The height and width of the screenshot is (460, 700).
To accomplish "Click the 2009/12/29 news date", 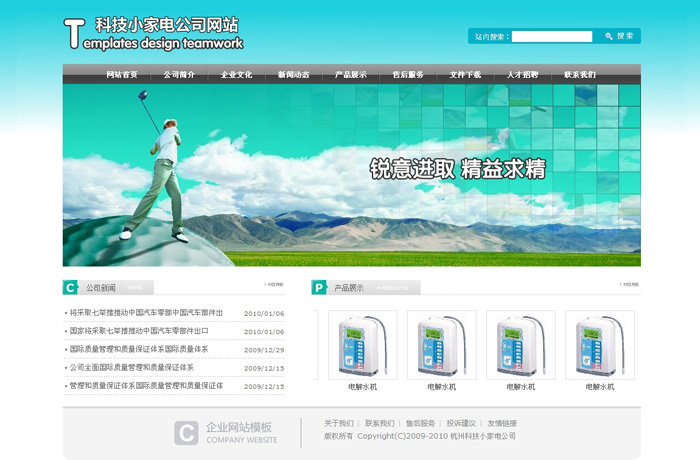I will [x=264, y=350].
